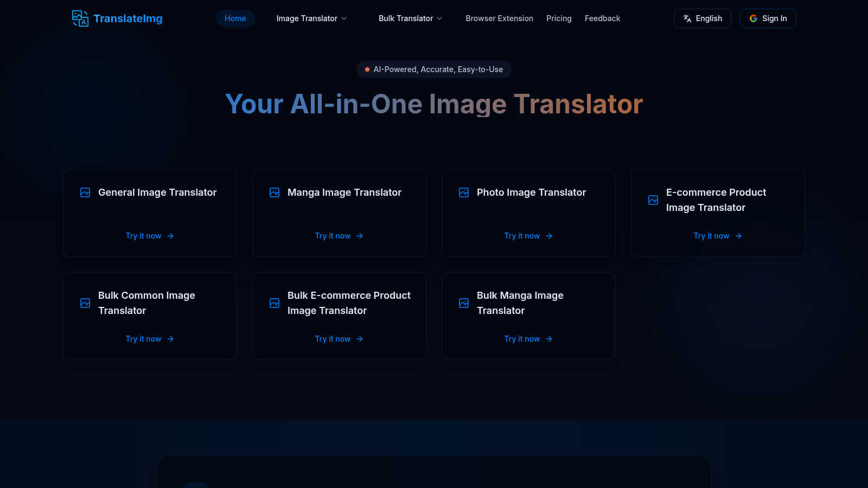Viewport: 868px width, 488px height.
Task: Try it now under Bulk Manga Image Translator
Action: point(522,339)
